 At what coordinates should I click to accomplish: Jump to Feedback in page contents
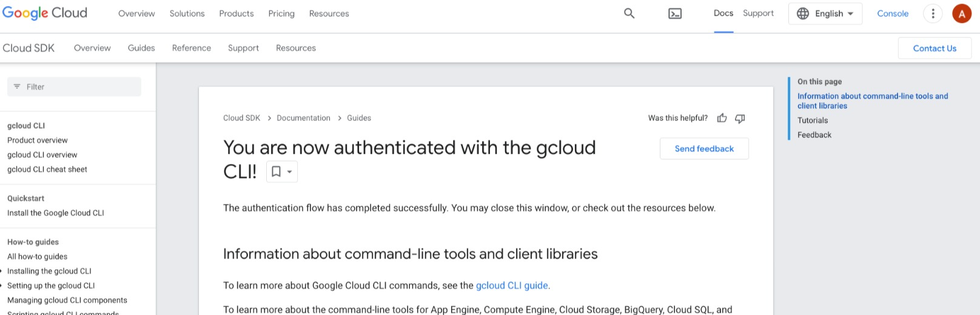[x=814, y=135]
